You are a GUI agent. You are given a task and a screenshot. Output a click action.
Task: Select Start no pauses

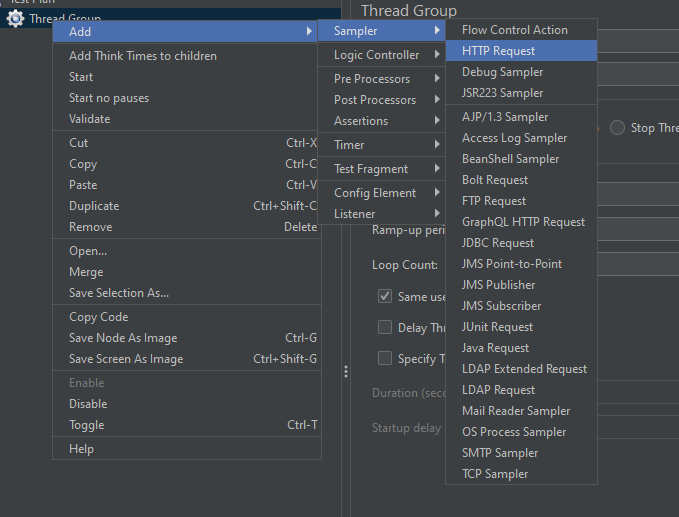tap(186, 98)
